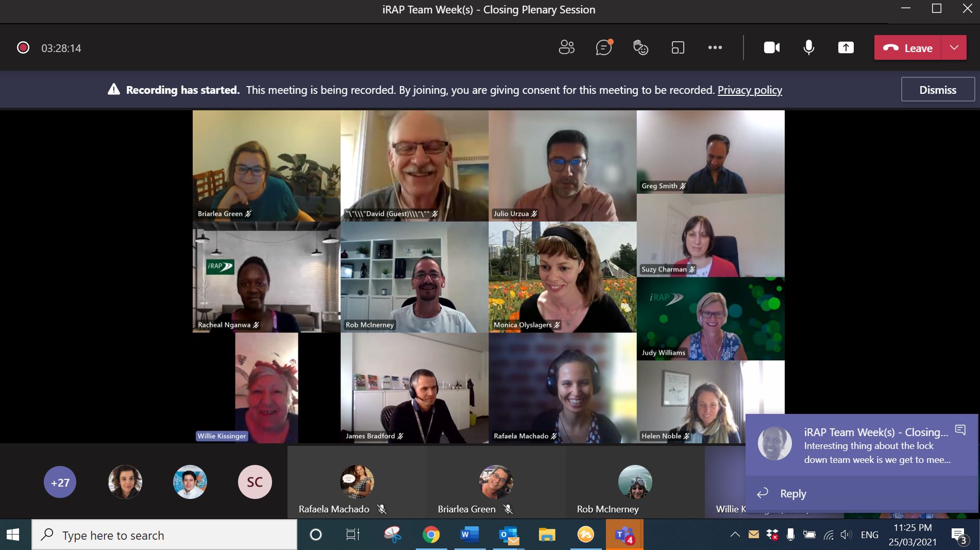This screenshot has width=980, height=550.
Task: Open the More actions ellipsis menu
Action: point(715,47)
